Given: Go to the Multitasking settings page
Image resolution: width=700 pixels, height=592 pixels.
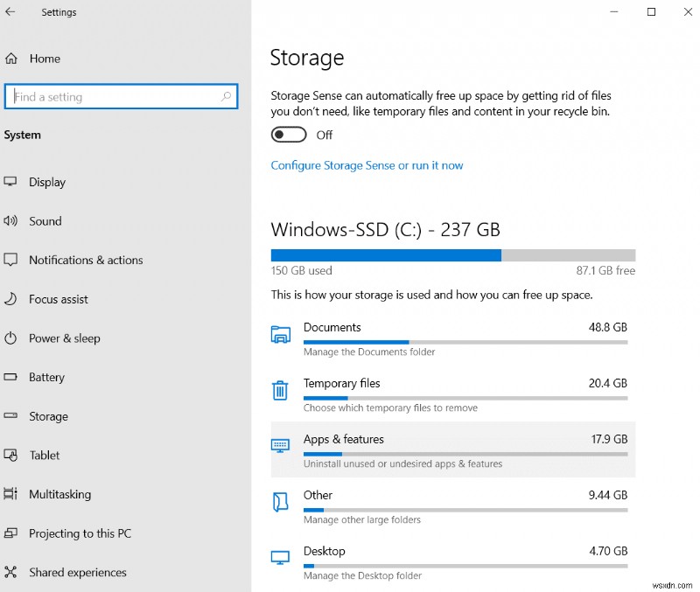Looking at the screenshot, I should (59, 495).
